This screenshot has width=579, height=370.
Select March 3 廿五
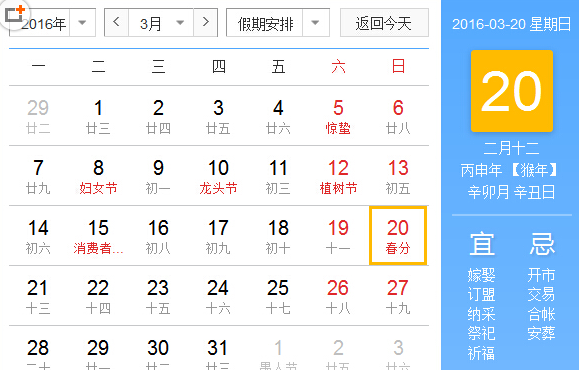tap(218, 116)
